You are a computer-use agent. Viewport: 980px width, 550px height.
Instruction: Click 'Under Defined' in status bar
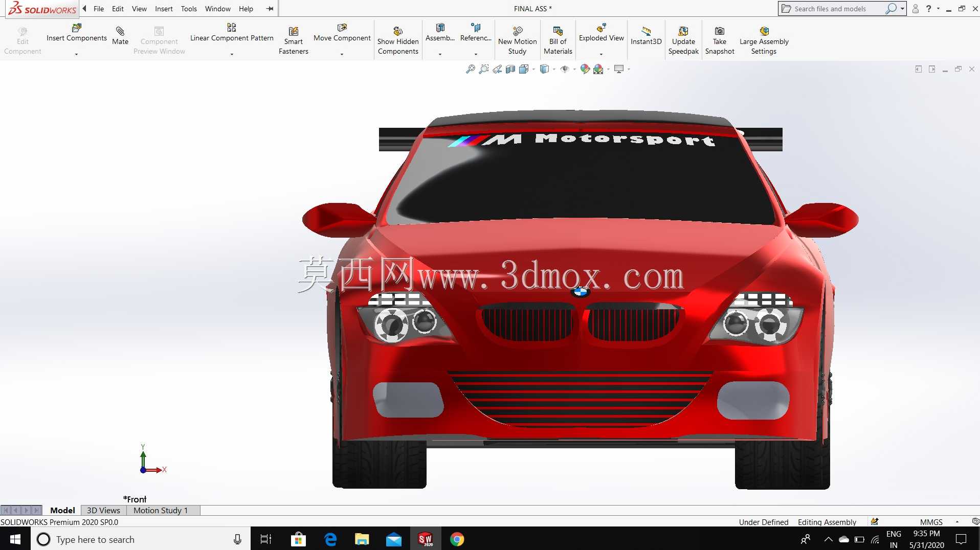tap(763, 522)
